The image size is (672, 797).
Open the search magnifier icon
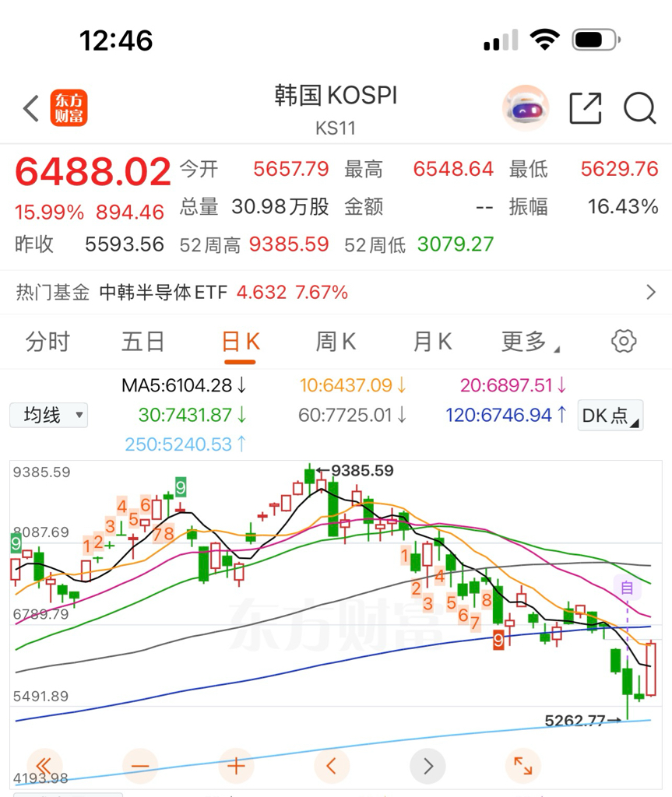pyautogui.click(x=640, y=108)
